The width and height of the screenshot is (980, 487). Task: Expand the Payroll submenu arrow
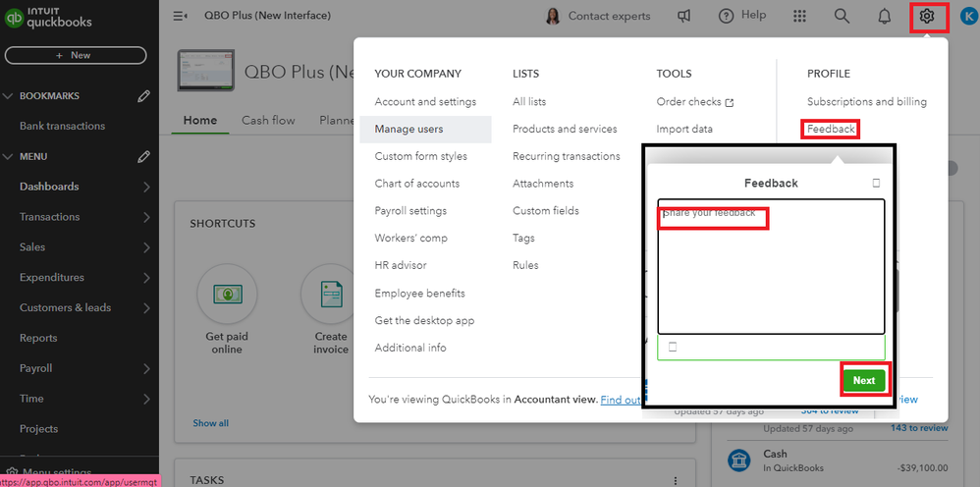[x=146, y=368]
